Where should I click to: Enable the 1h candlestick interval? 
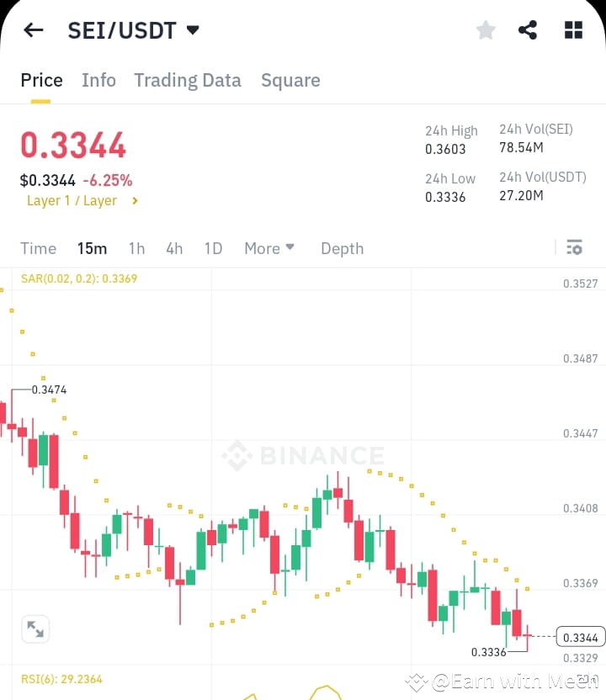click(x=136, y=248)
